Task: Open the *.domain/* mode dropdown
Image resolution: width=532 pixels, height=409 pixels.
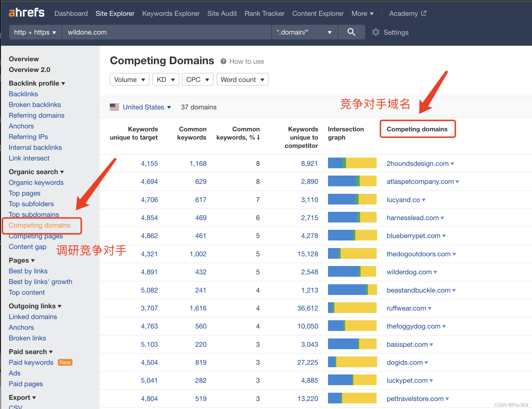Action: 304,32
